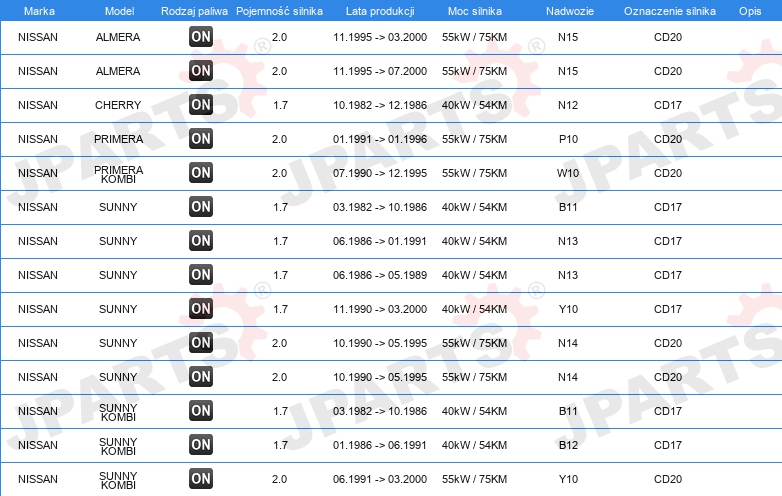The image size is (782, 496).
Task: Click the PRIMERA model cell in the P10 row
Action: [x=119, y=139]
